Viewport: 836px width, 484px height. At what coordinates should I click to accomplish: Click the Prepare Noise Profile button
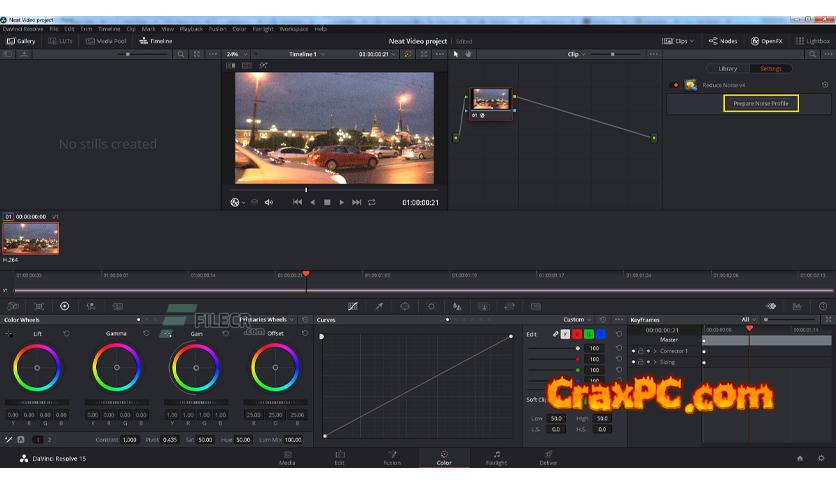click(x=760, y=104)
